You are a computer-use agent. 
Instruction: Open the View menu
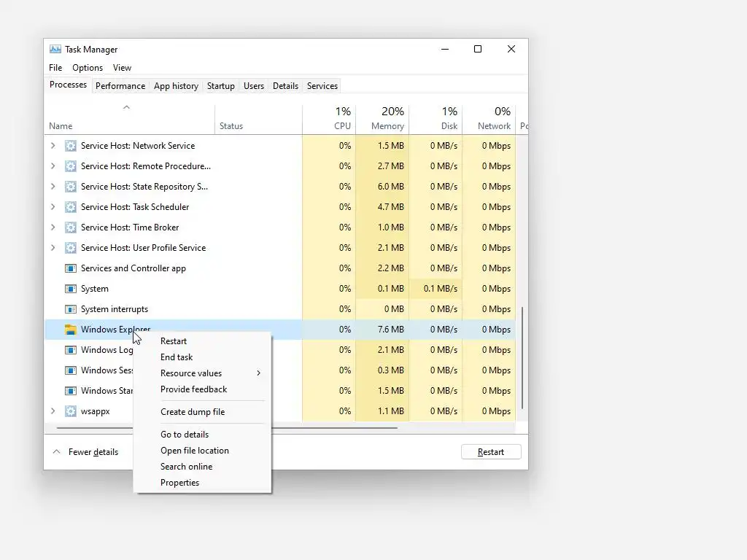pos(122,68)
